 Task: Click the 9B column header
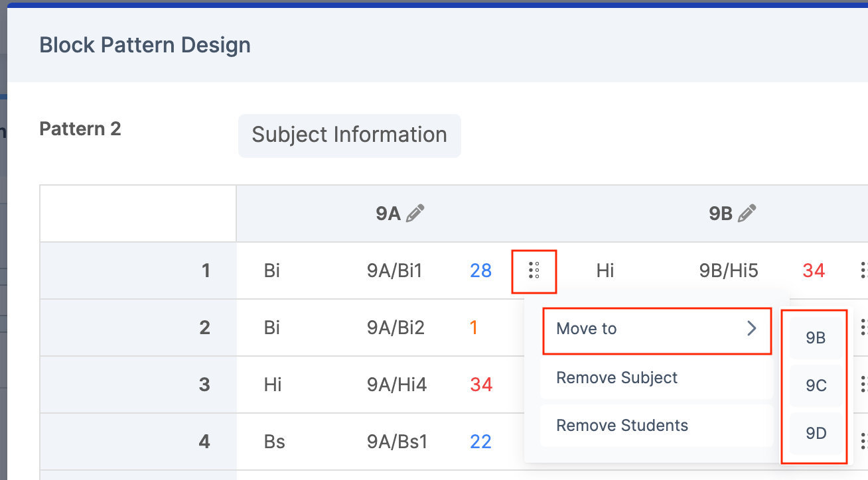click(x=720, y=213)
